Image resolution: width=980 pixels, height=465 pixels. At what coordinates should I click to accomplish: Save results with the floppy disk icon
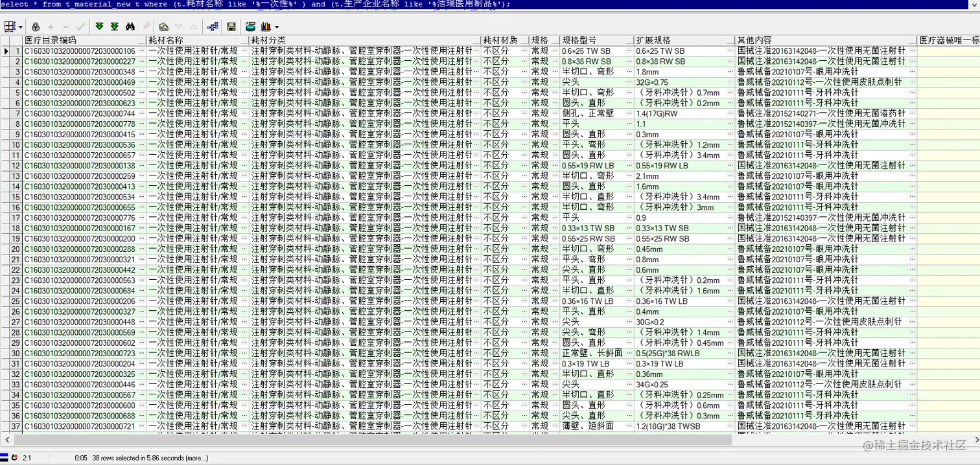pyautogui.click(x=231, y=27)
